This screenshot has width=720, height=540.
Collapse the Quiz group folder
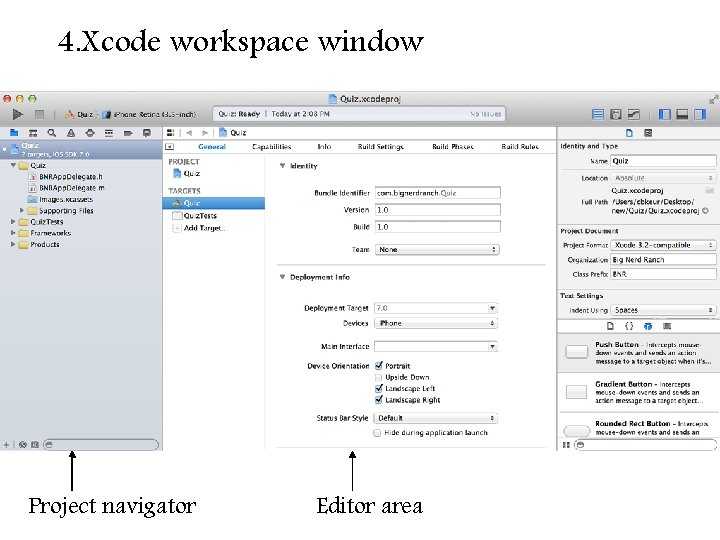tap(13, 165)
